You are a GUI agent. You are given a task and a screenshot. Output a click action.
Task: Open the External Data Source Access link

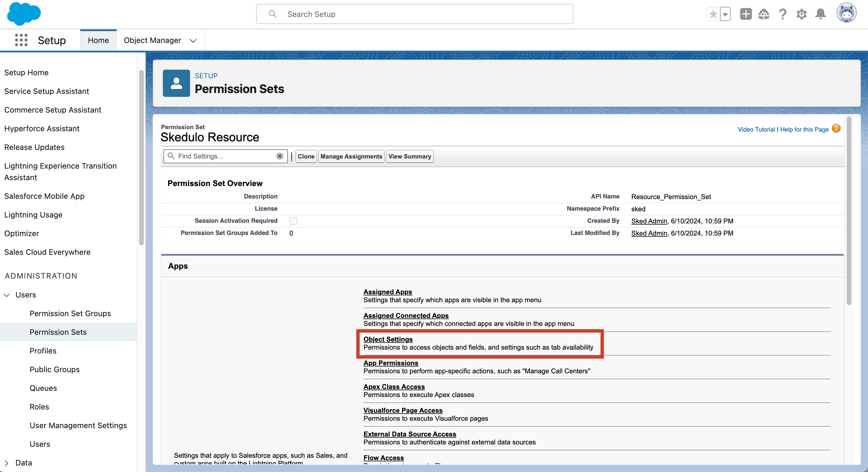click(x=410, y=434)
